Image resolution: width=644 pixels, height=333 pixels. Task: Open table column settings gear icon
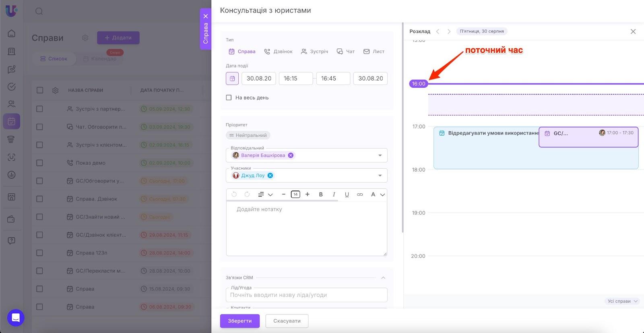[56, 90]
